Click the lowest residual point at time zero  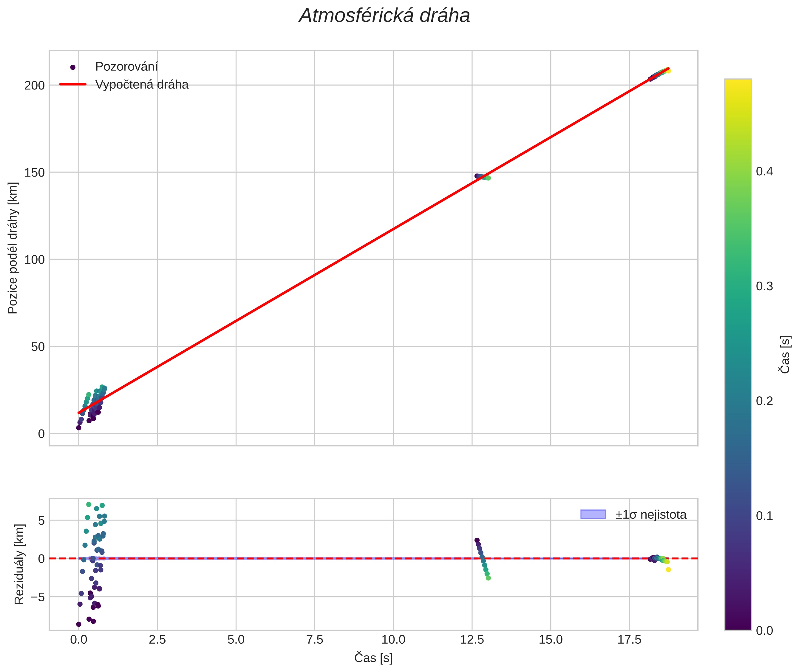click(x=78, y=624)
